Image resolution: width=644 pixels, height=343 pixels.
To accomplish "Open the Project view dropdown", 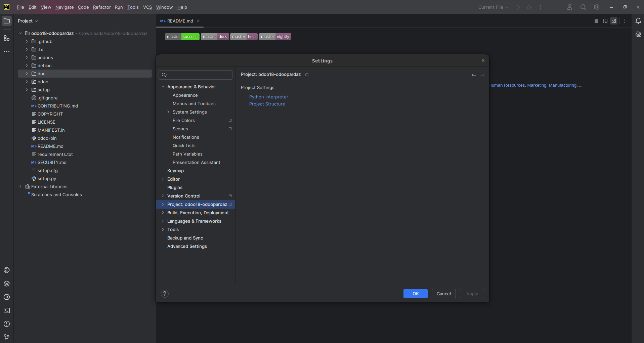I will click(28, 21).
